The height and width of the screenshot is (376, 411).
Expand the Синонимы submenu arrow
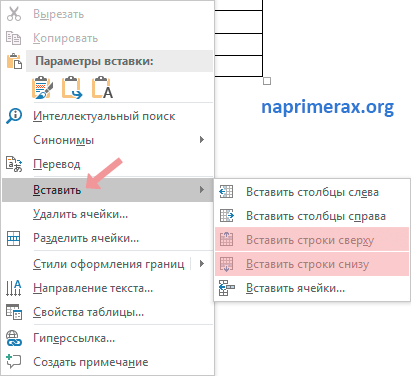click(202, 140)
